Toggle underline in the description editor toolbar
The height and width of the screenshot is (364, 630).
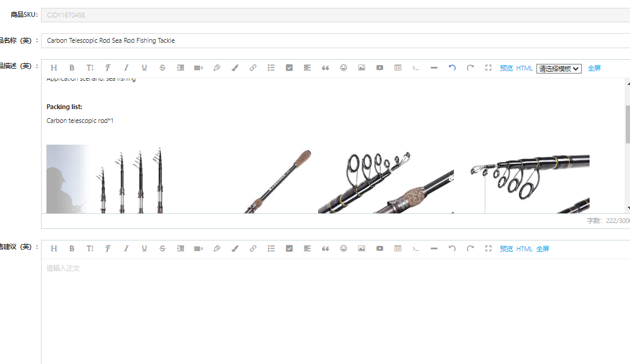144,68
